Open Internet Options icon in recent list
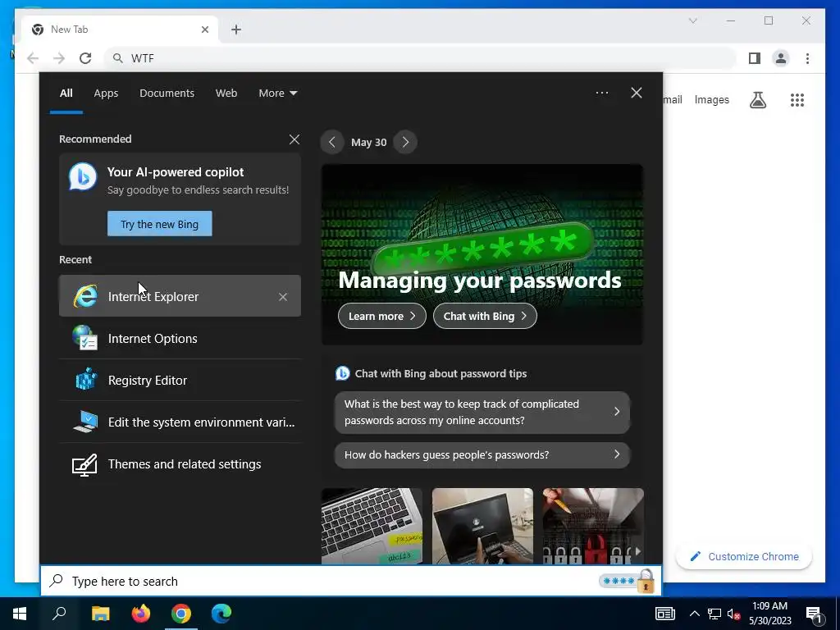Screen dimensions: 840x630 (85, 338)
